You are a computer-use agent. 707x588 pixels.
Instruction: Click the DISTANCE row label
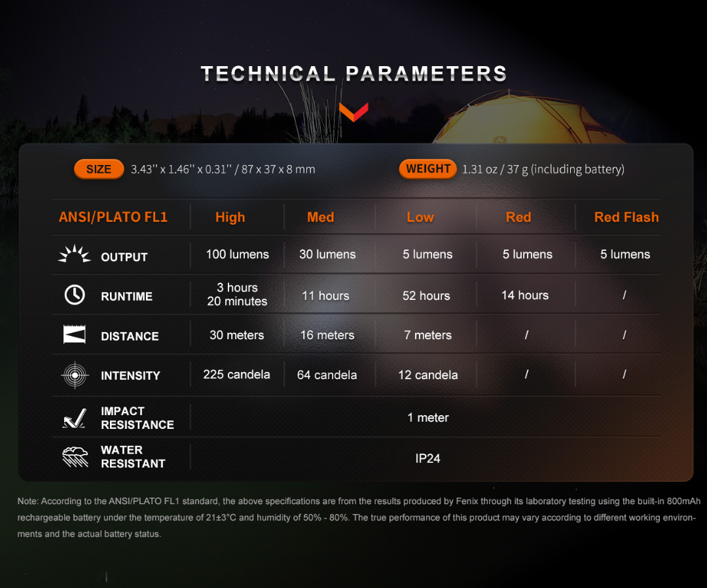tap(130, 336)
